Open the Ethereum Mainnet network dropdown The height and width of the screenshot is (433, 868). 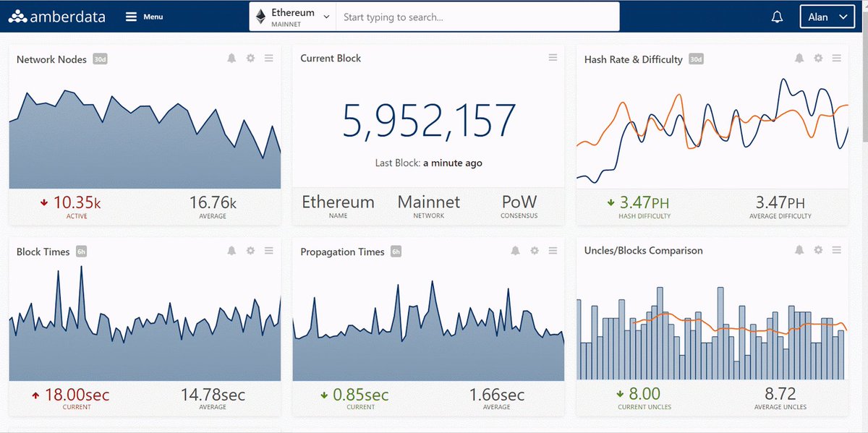(293, 17)
